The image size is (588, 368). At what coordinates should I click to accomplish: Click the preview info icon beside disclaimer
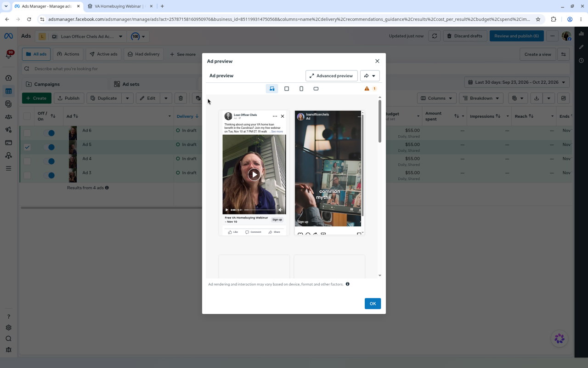pos(347,284)
